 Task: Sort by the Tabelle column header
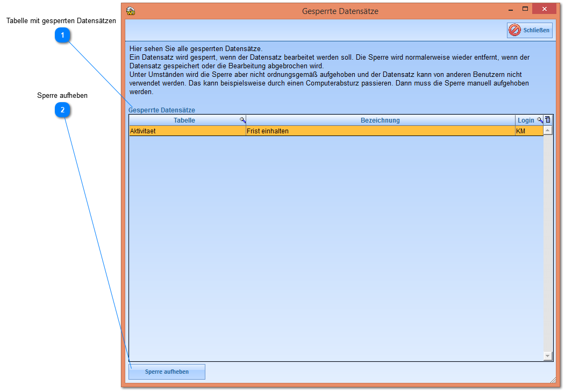coord(184,120)
